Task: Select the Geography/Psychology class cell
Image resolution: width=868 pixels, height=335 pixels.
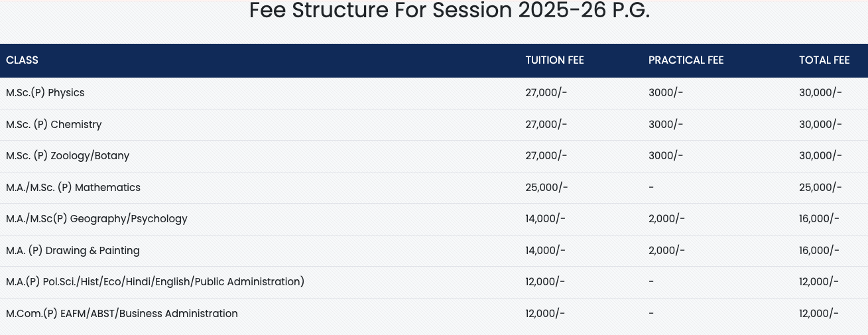Action: tap(97, 219)
